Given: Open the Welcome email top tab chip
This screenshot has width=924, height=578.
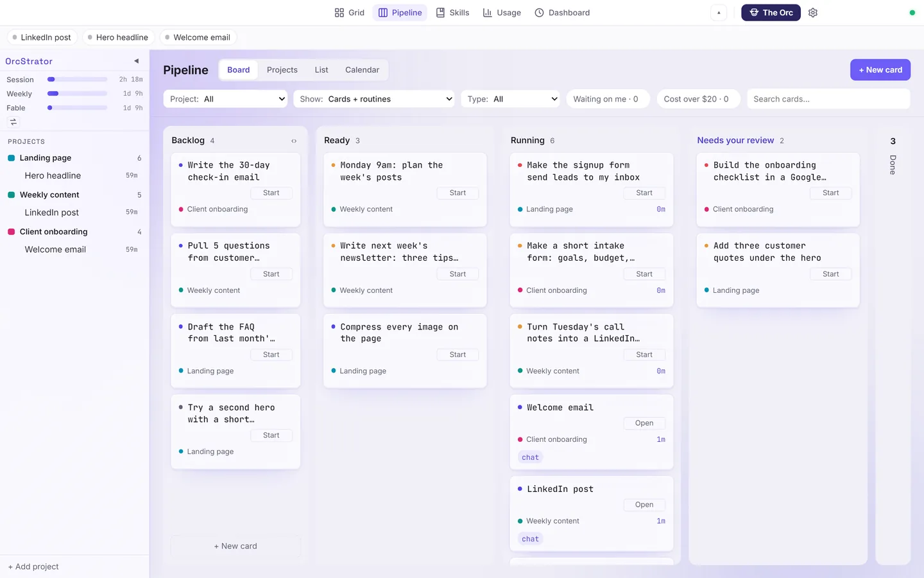Looking at the screenshot, I should pos(198,37).
